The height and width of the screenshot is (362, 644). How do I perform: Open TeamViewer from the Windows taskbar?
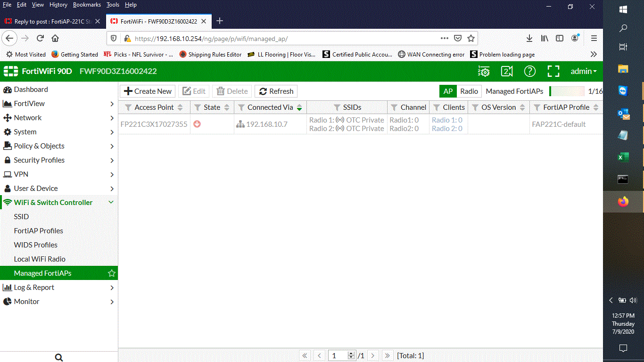click(x=623, y=91)
